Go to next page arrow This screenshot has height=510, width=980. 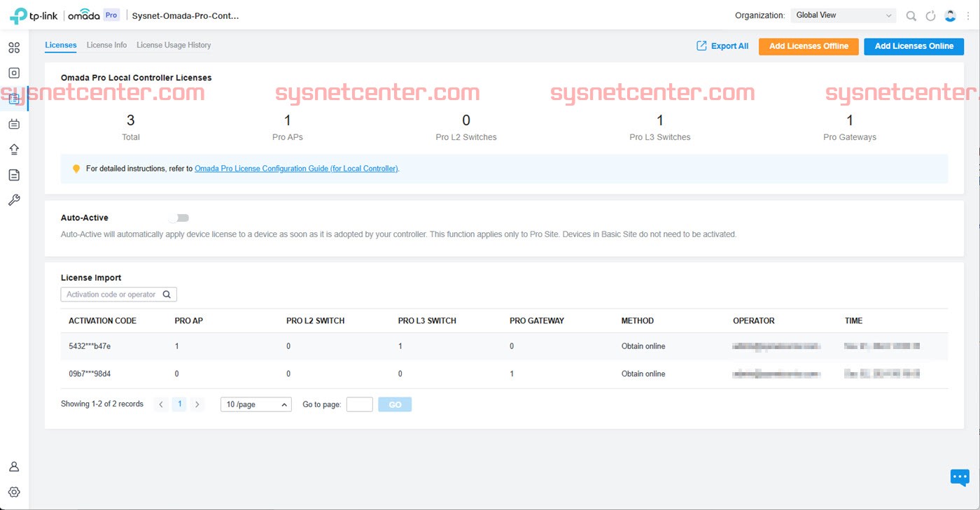[x=197, y=404]
